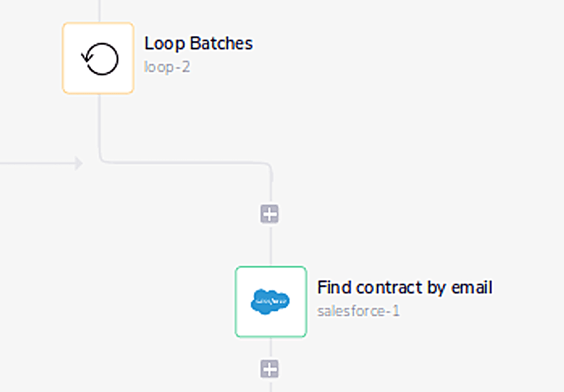This screenshot has width=564, height=392.
Task: Click the horizontal connector leading to the arrowhead
Action: pyautogui.click(x=36, y=164)
